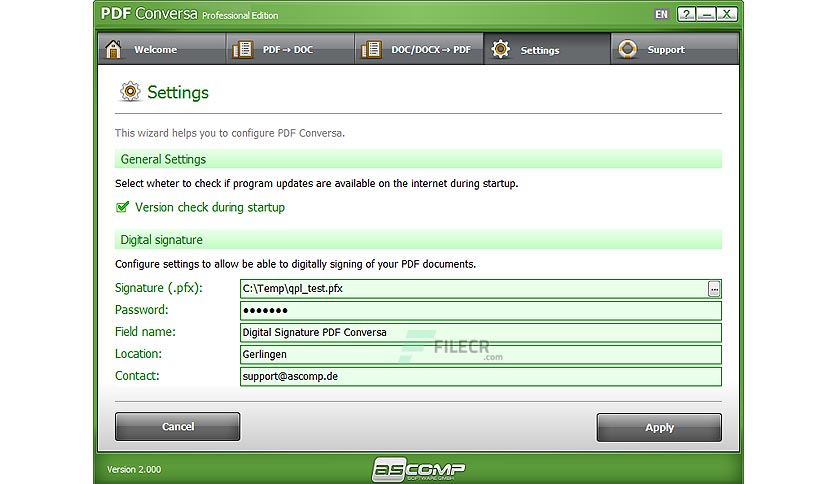Toggle Version check during startup checkbox
836x484 pixels.
(123, 207)
